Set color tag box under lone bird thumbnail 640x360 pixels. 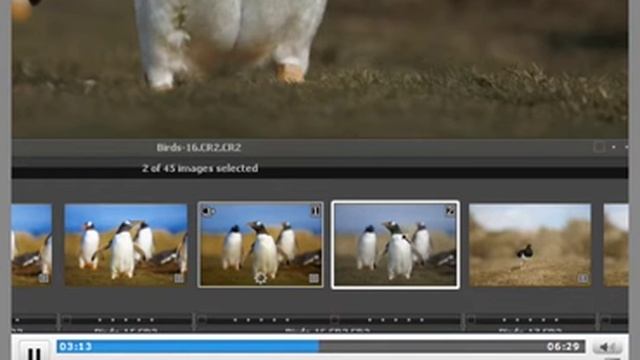point(471,320)
